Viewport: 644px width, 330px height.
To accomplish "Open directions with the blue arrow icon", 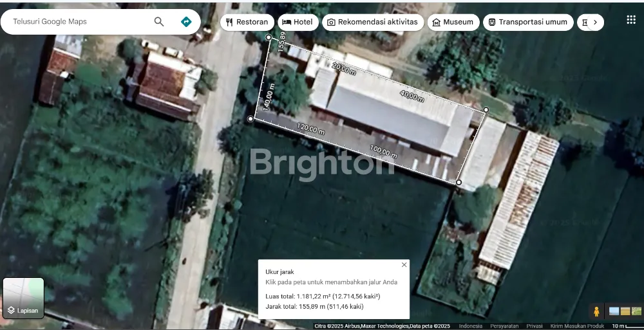I will [x=186, y=22].
